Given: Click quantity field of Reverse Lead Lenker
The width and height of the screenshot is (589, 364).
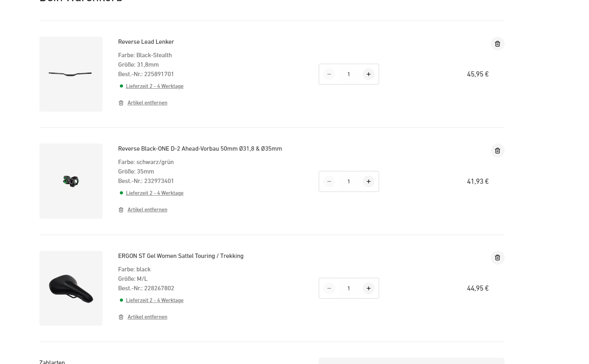Looking at the screenshot, I should click(349, 74).
